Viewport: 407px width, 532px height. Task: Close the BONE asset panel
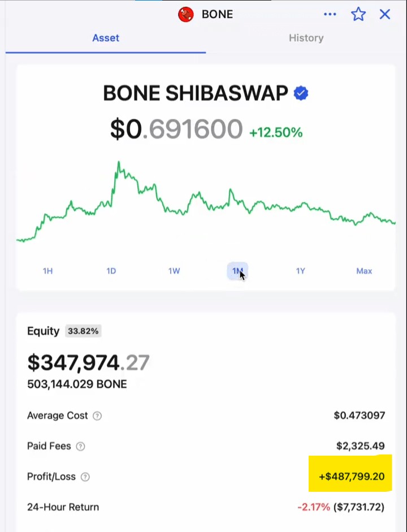coord(385,14)
